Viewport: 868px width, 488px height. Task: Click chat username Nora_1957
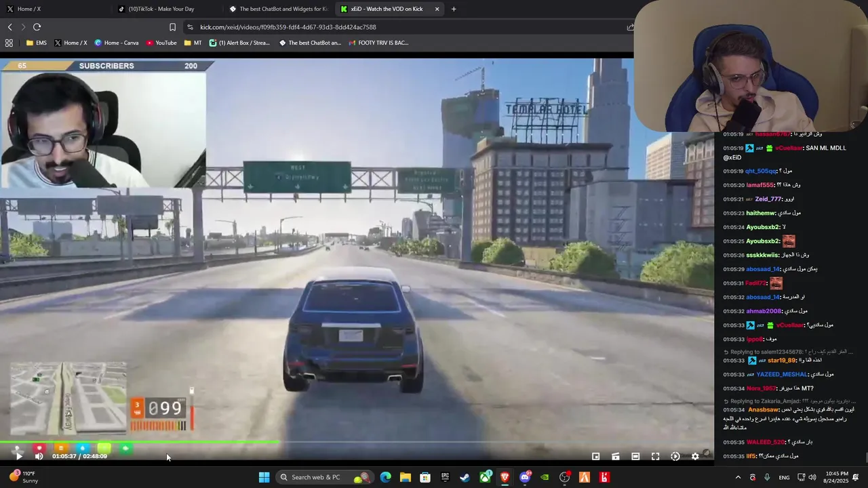click(x=762, y=388)
